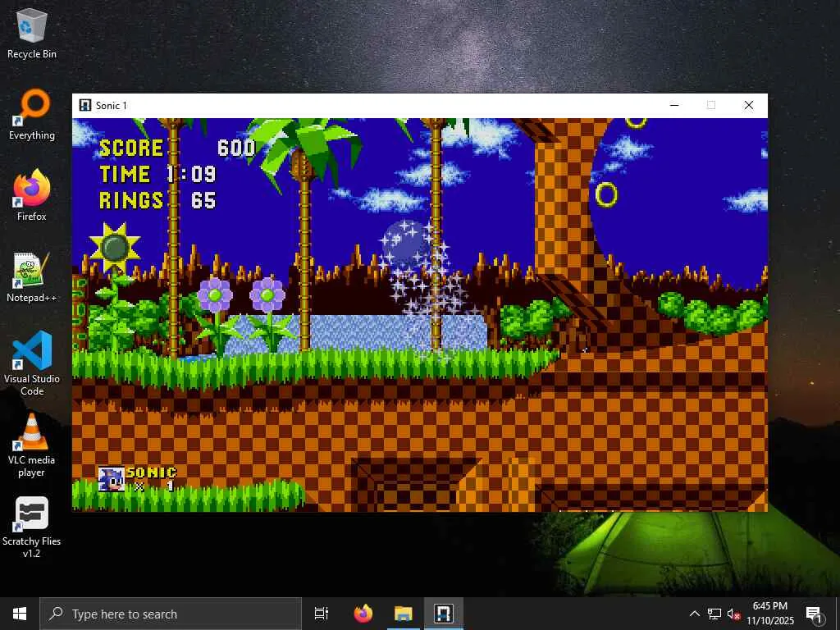Click the VLC media player icon
The image size is (840, 630).
32,445
